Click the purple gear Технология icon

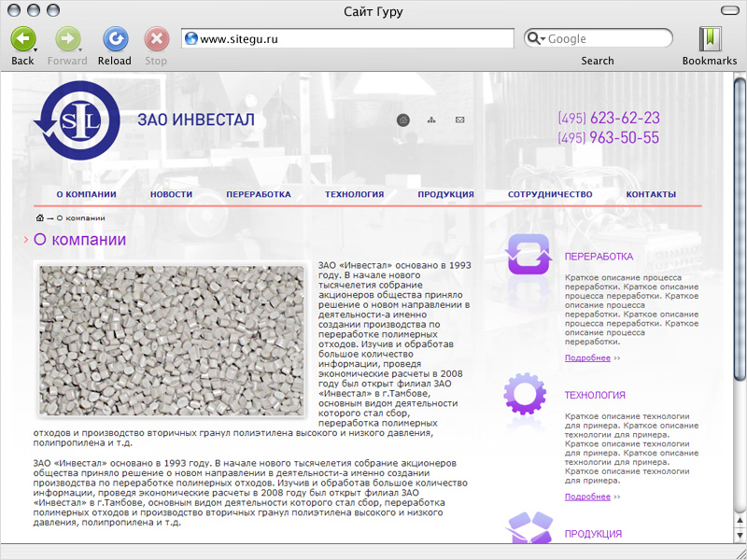pyautogui.click(x=525, y=394)
